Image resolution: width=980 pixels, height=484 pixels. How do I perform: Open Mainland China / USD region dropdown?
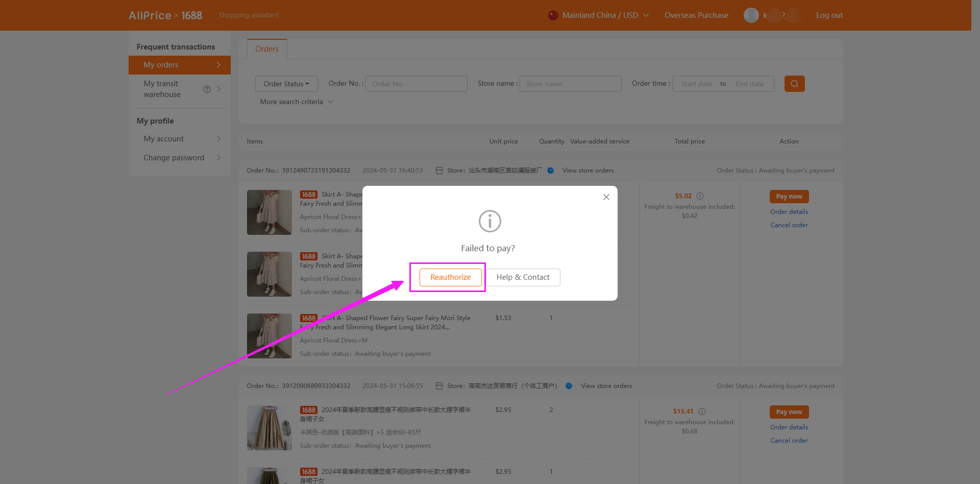pyautogui.click(x=599, y=15)
